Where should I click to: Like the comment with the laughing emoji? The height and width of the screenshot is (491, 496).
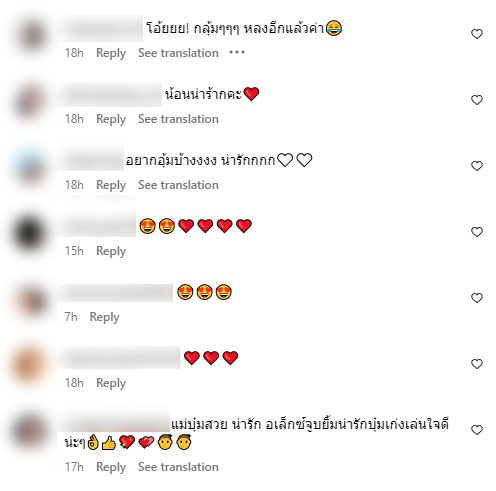(477, 34)
